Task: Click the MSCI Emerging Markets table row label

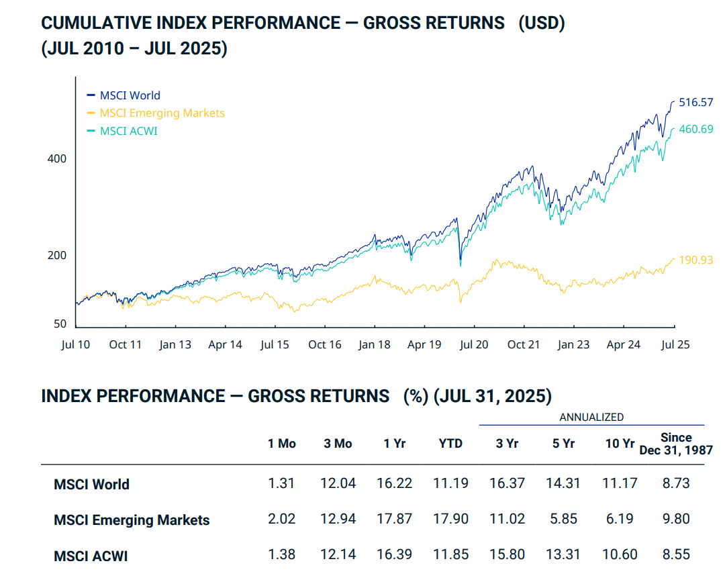Action: (x=132, y=520)
